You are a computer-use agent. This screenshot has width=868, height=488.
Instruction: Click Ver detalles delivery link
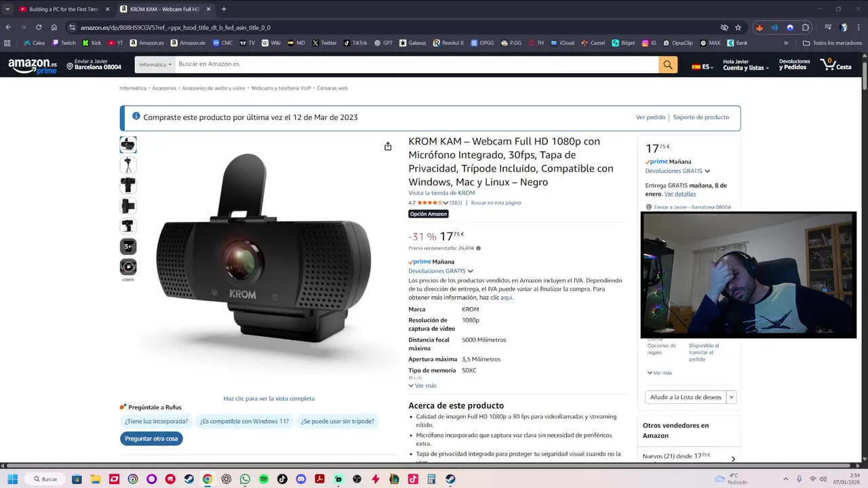click(680, 194)
